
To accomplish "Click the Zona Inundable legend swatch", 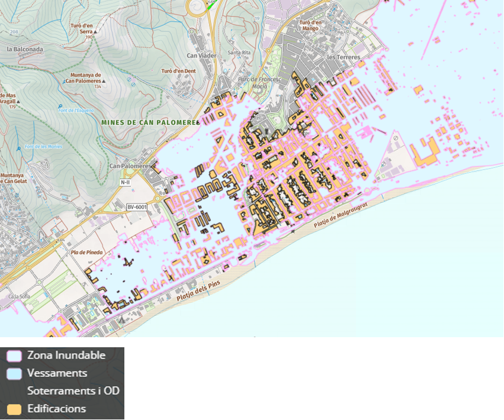I will tap(15, 356).
